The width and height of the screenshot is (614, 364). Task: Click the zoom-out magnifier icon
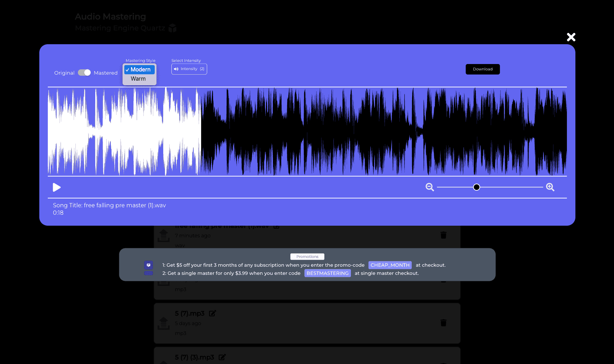click(x=430, y=187)
